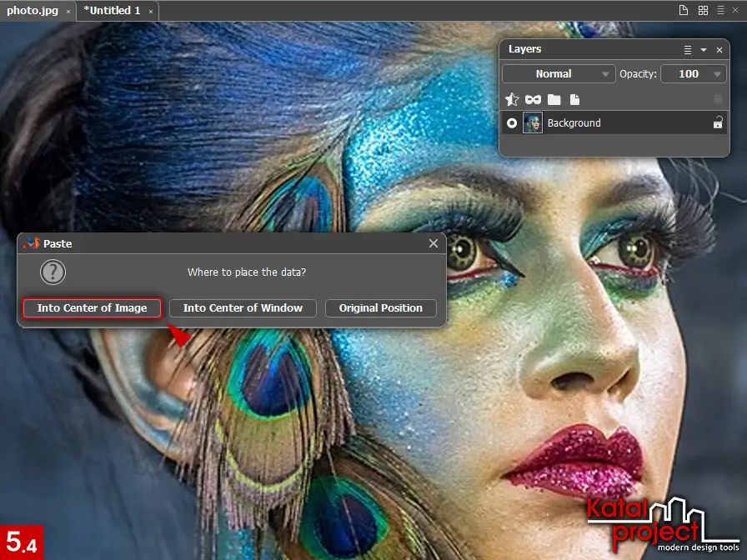The image size is (747, 560).
Task: Add a new layer in Layers panel
Action: point(574,99)
